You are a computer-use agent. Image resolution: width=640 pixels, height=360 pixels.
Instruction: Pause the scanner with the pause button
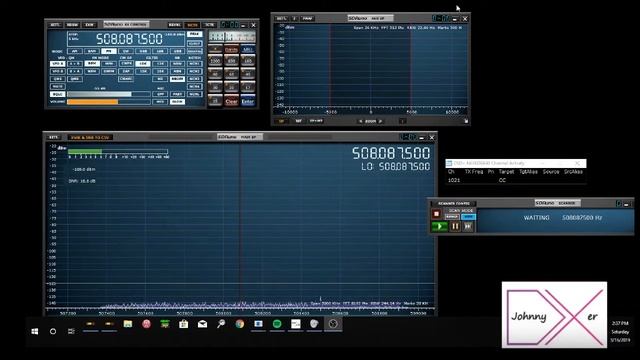(x=455, y=227)
